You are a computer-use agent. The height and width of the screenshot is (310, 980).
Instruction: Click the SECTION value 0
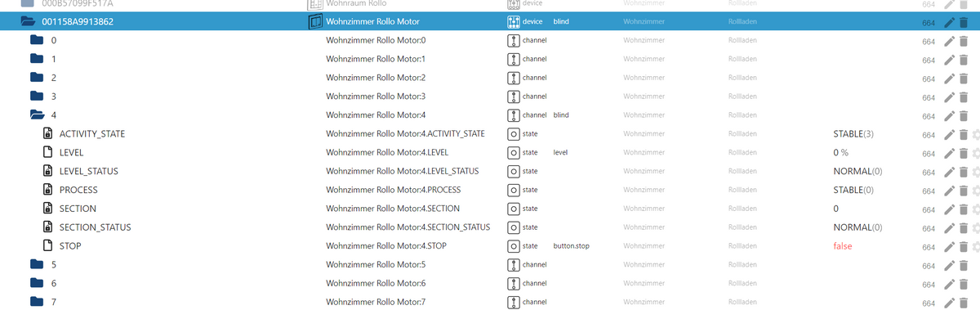835,209
